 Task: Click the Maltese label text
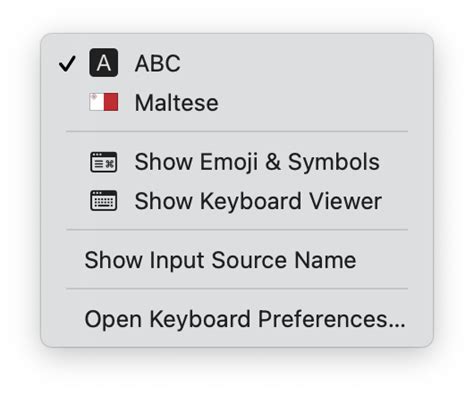click(177, 102)
